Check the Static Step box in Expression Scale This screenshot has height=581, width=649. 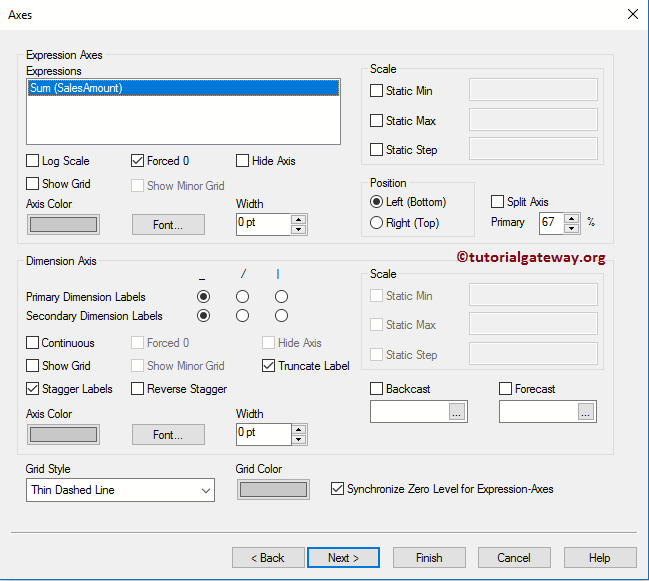pyautogui.click(x=376, y=149)
